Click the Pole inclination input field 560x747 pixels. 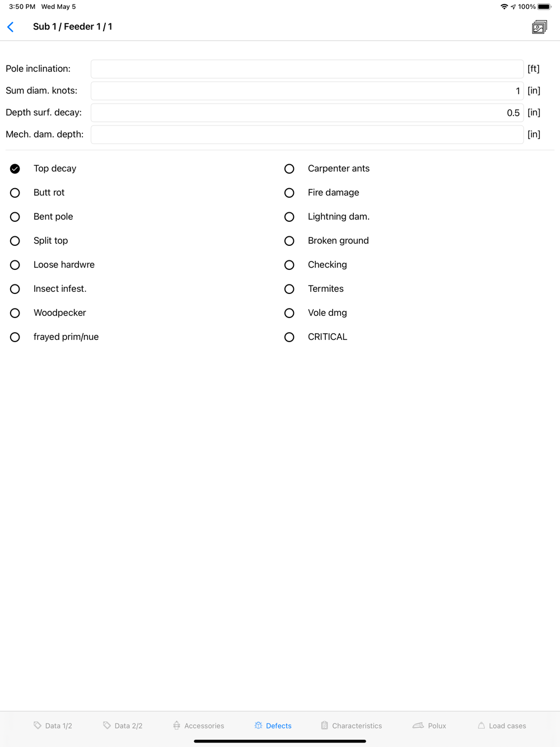307,69
